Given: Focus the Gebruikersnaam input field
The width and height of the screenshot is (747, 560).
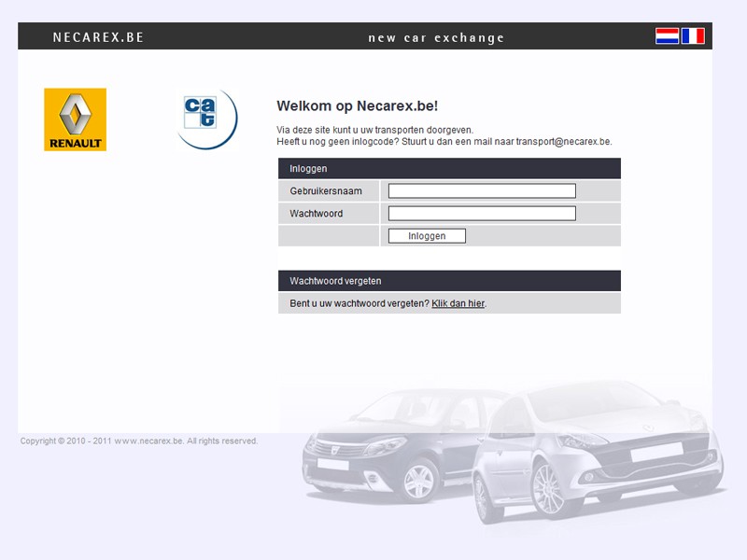Looking at the screenshot, I should click(x=482, y=191).
